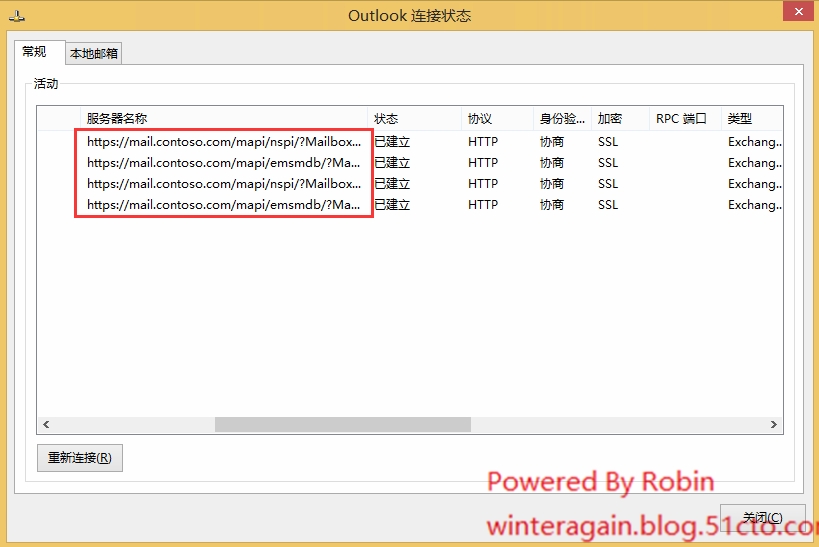
Task: Click the horizontal scrollbar thumb
Action: pos(343,424)
